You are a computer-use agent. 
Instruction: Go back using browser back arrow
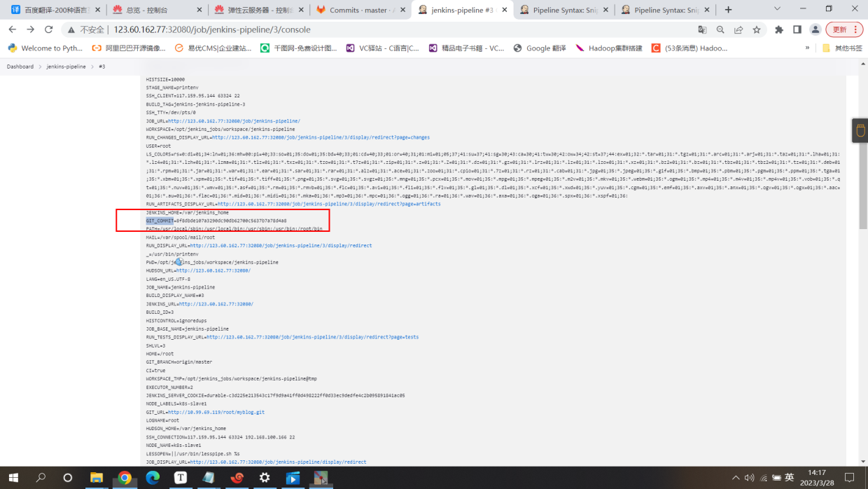pyautogui.click(x=12, y=29)
